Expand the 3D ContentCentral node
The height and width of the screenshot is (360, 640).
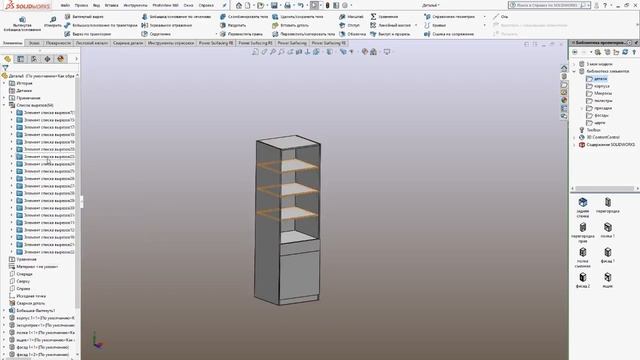[x=574, y=137]
